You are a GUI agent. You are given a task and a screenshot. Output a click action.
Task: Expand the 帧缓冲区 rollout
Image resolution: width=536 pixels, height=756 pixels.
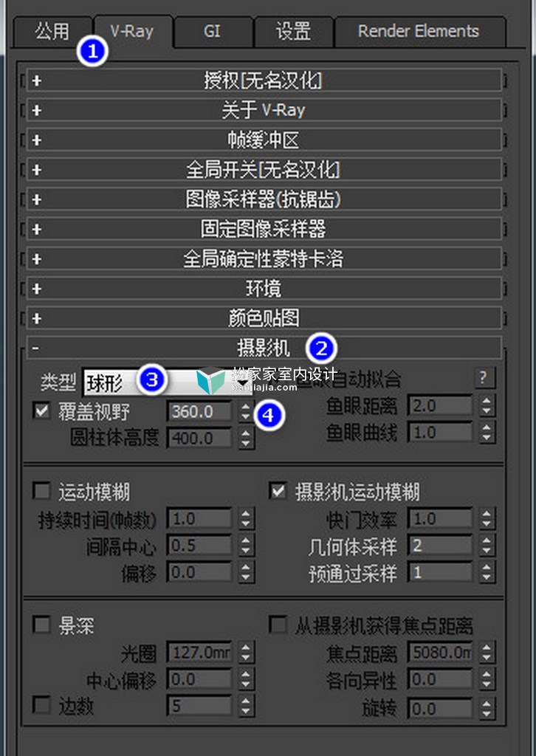pos(264,140)
